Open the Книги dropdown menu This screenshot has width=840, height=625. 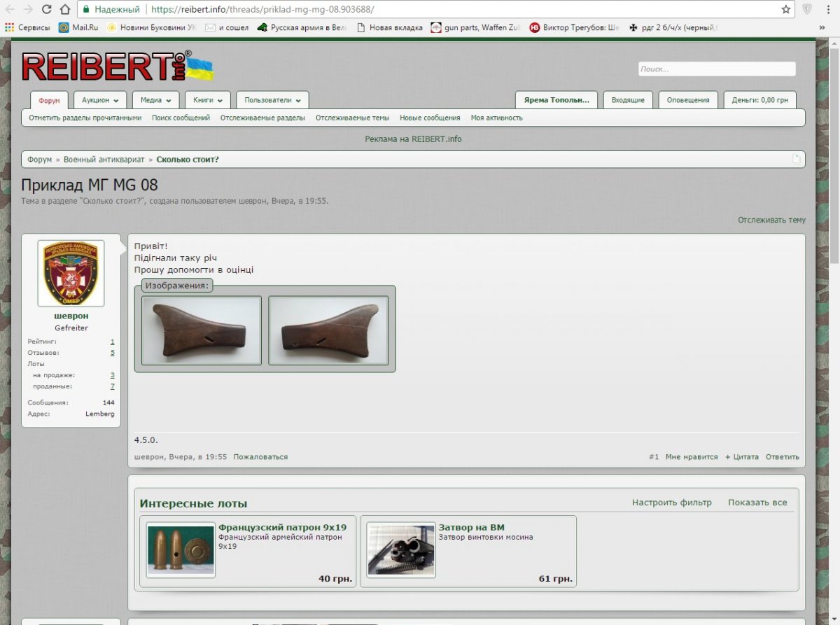click(207, 100)
